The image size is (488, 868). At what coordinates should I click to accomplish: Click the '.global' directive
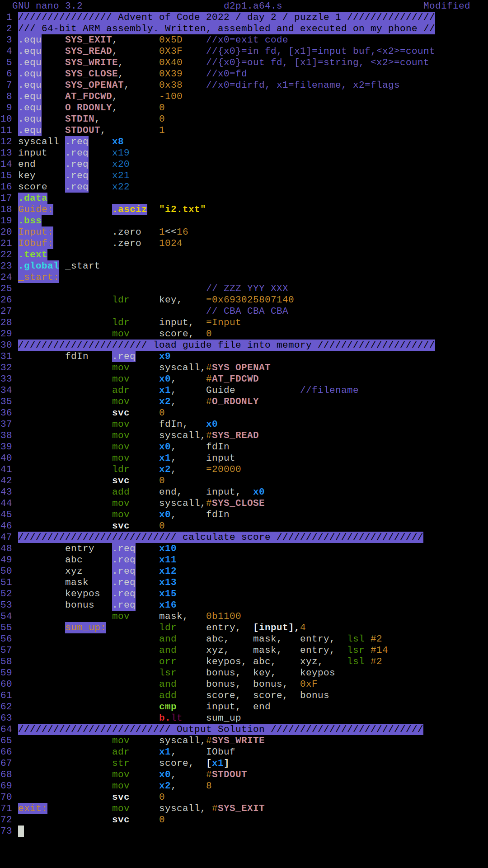coord(38,266)
